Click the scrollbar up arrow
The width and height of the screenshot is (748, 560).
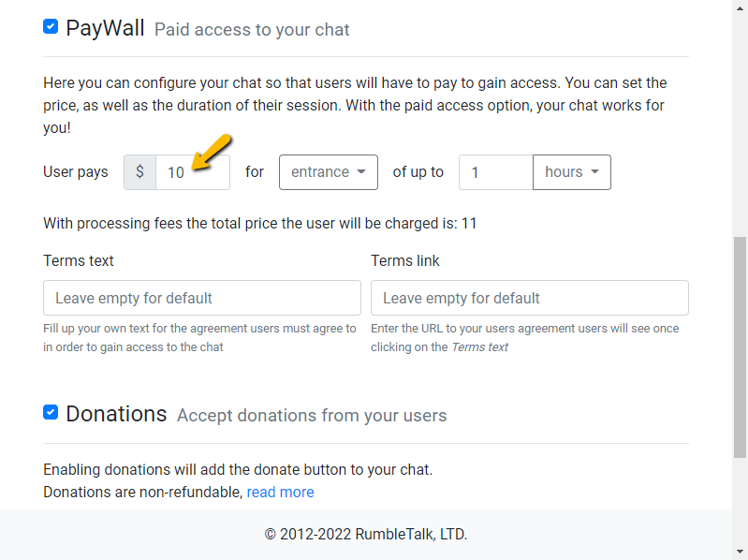(x=740, y=8)
